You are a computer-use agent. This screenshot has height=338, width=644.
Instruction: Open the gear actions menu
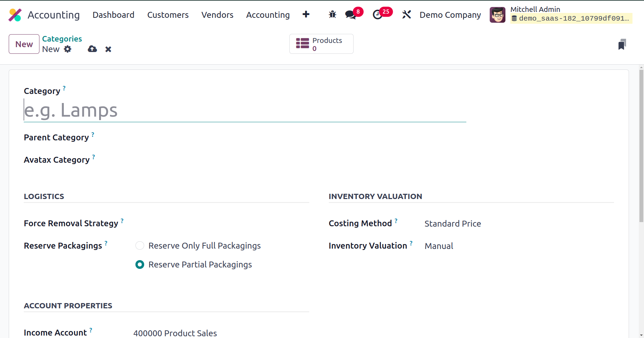coord(68,49)
